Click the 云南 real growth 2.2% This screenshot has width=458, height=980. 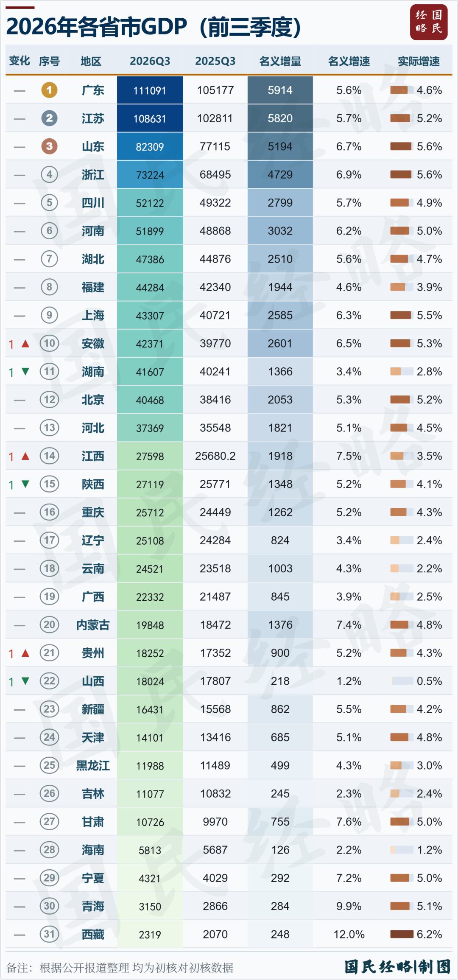pos(429,568)
